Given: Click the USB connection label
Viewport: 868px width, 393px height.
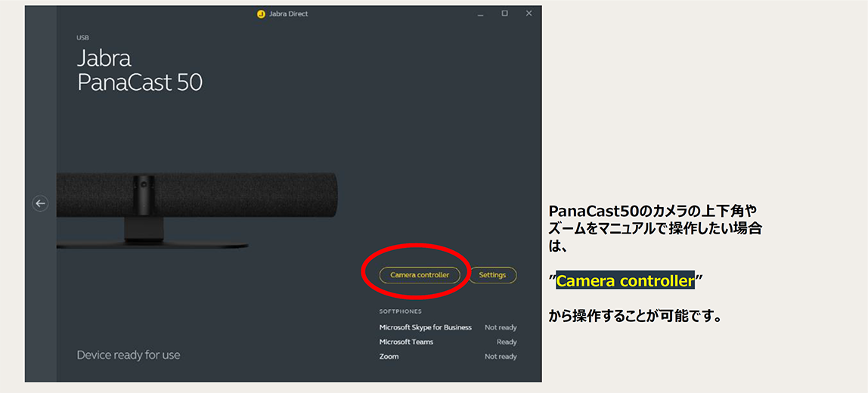Looking at the screenshot, I should [82, 38].
